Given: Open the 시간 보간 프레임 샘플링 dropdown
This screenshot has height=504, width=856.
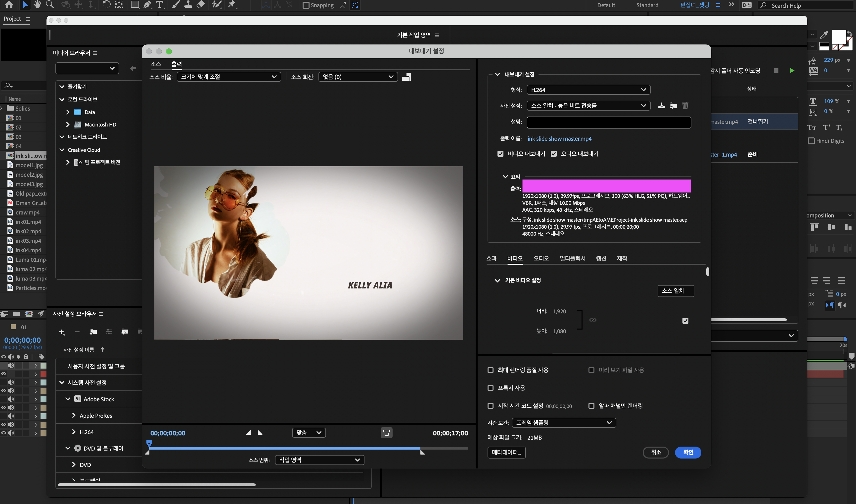Looking at the screenshot, I should (564, 422).
